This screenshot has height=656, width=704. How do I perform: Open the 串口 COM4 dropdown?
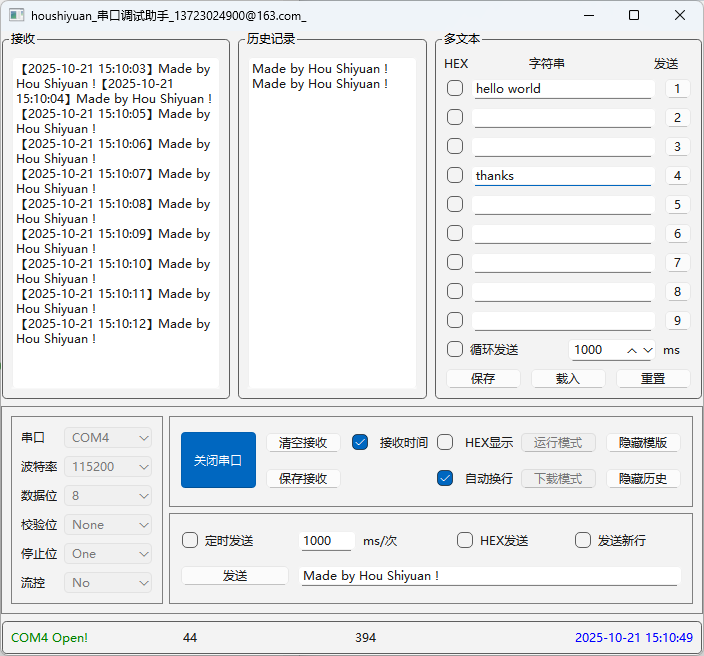pos(108,438)
